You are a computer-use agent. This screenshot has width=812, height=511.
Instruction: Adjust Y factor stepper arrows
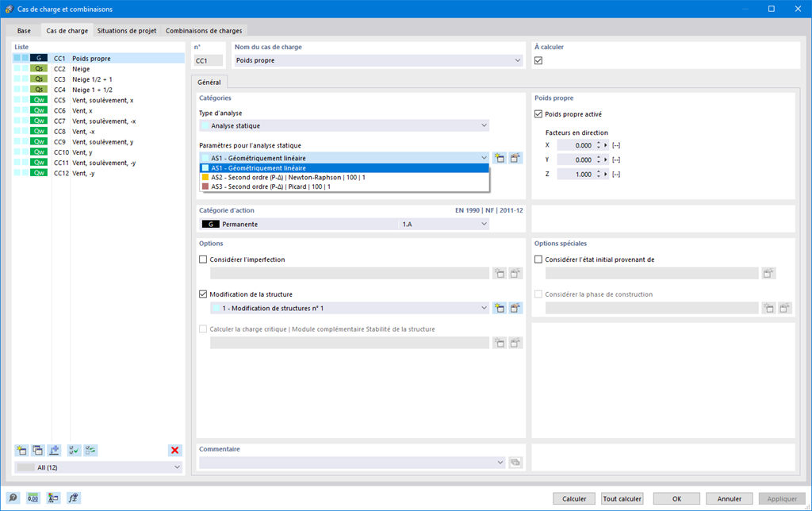[x=599, y=159]
